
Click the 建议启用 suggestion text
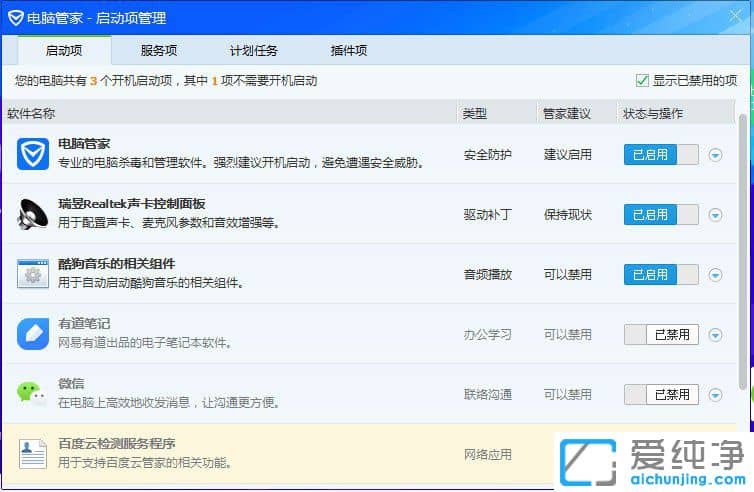(x=567, y=155)
